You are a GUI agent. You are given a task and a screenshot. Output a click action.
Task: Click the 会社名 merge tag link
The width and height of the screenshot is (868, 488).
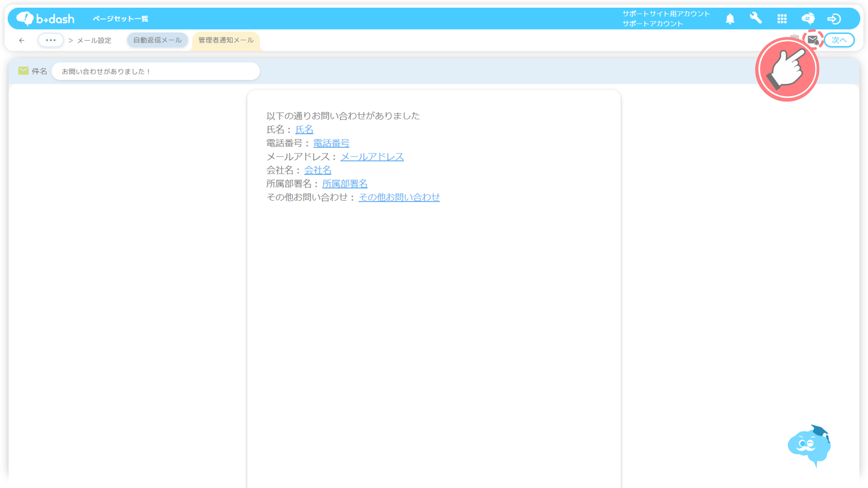(318, 170)
